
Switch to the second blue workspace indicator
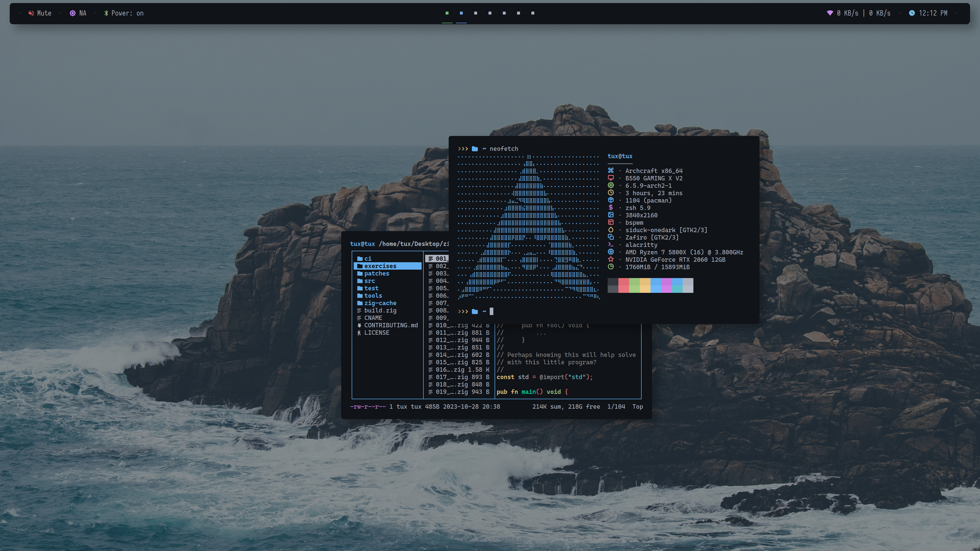(x=461, y=13)
